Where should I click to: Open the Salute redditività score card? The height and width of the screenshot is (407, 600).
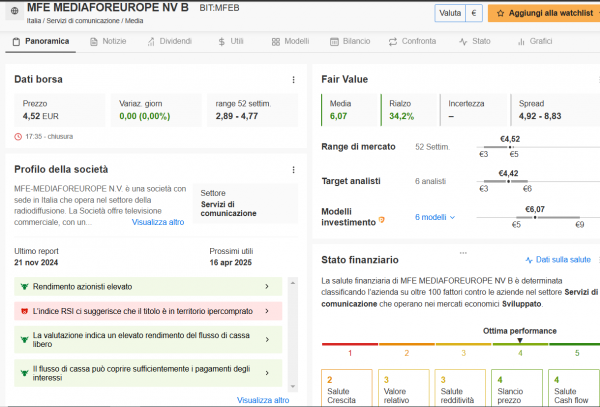point(460,387)
